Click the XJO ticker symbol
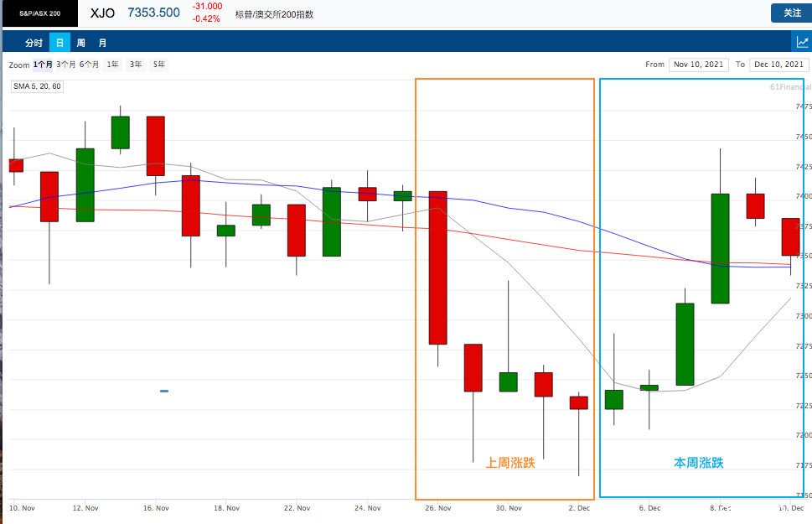The height and width of the screenshot is (524, 812). 102,13
